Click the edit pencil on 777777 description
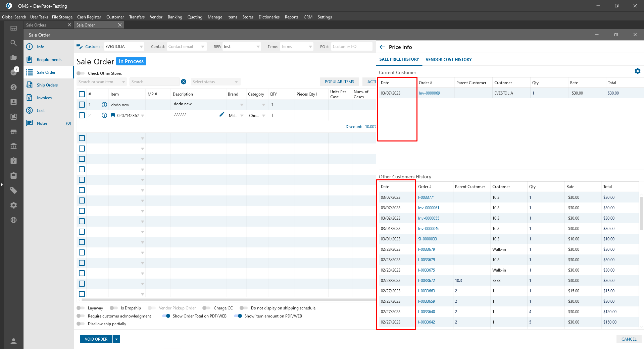This screenshot has width=644, height=349. pyautogui.click(x=221, y=115)
